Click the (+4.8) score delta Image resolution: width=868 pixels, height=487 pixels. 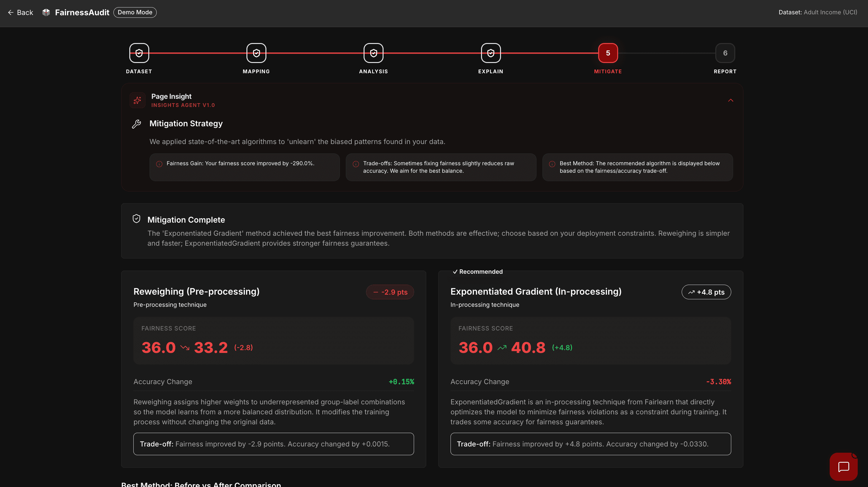(562, 348)
